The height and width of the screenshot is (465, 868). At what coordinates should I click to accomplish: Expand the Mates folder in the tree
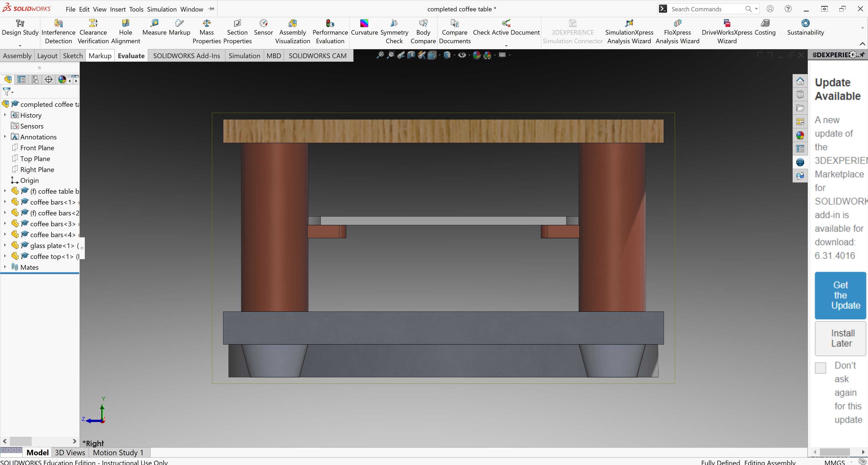[x=5, y=267]
